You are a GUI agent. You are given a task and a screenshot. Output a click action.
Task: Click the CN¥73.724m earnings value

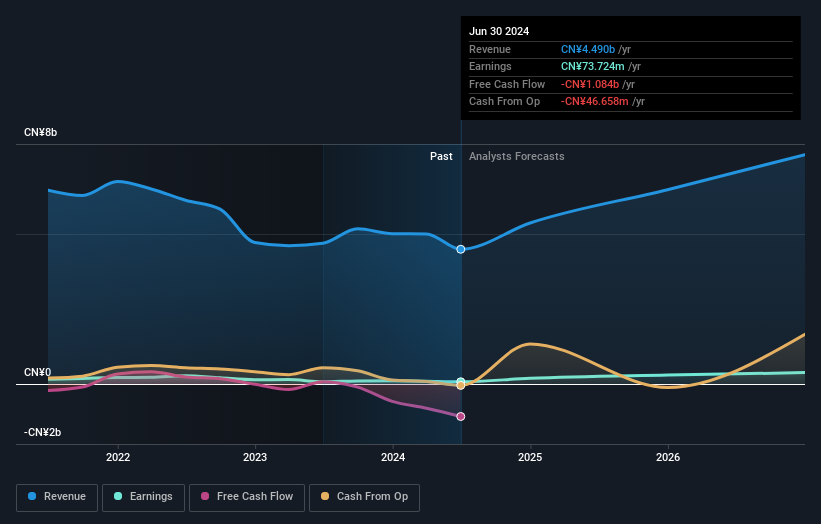593,66
